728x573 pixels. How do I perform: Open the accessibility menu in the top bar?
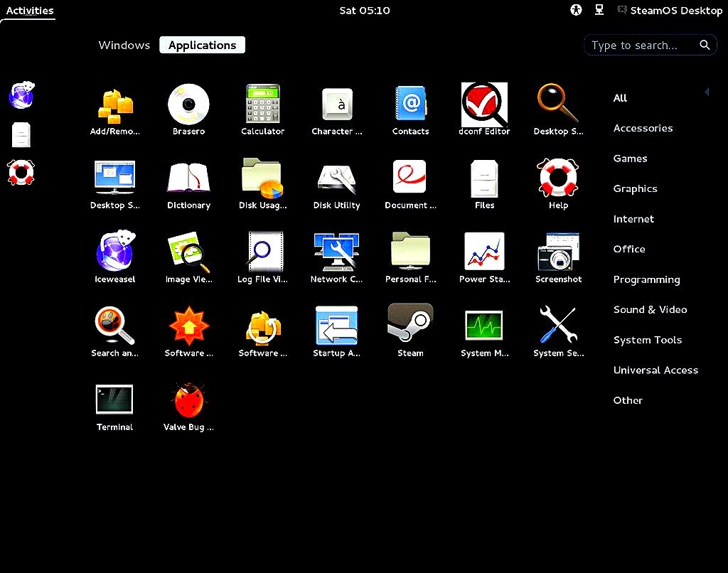[576, 10]
